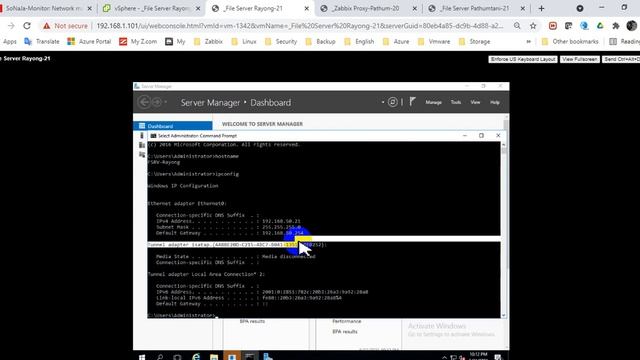Click Server Manager forward arrow button
Screen dimensions: 640x360
coord(157,102)
